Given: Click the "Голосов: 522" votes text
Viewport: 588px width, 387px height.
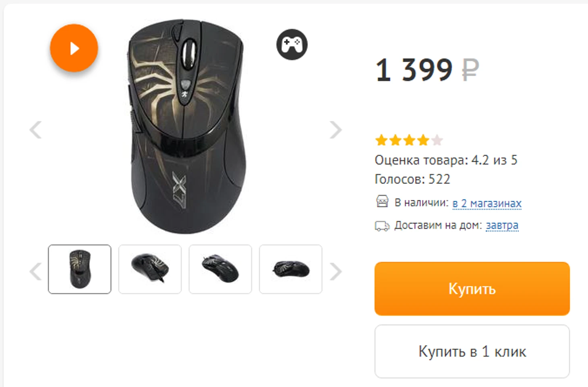Looking at the screenshot, I should (412, 179).
